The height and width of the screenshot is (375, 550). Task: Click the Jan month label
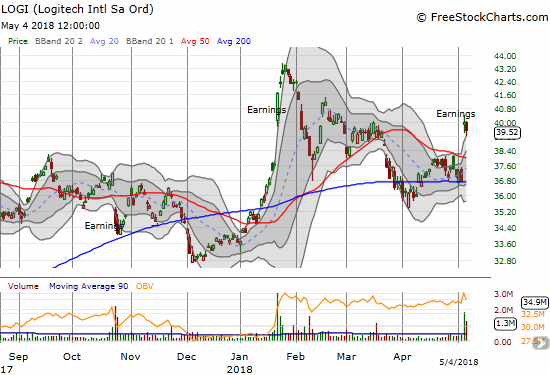239,357
